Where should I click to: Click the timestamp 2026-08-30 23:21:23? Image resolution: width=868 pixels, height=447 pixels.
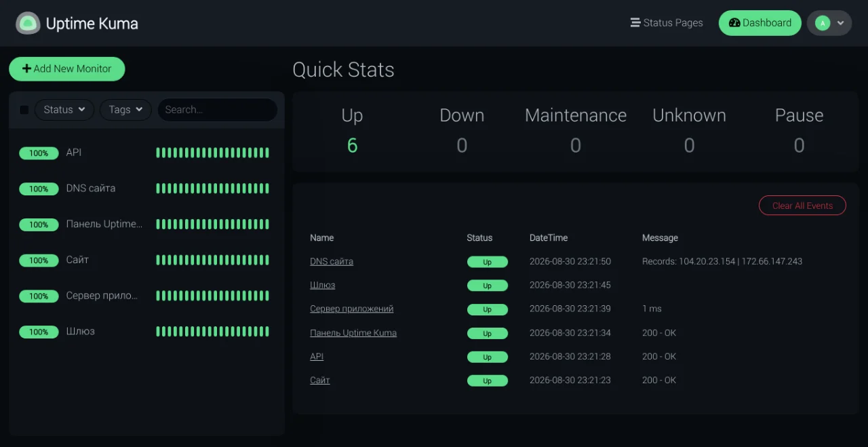[x=570, y=381]
